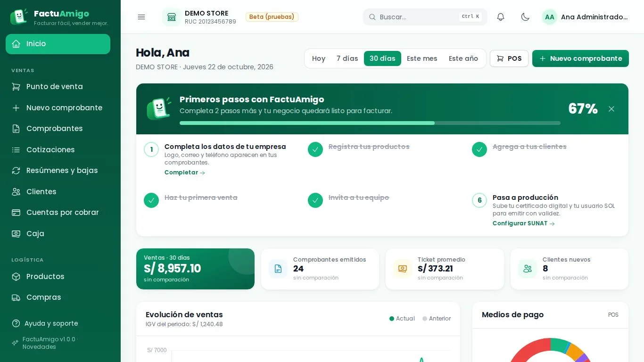The width and height of the screenshot is (644, 362).
Task: Click the plus icon beside Nuevo comprobante in sidebar
Action: coord(16,108)
